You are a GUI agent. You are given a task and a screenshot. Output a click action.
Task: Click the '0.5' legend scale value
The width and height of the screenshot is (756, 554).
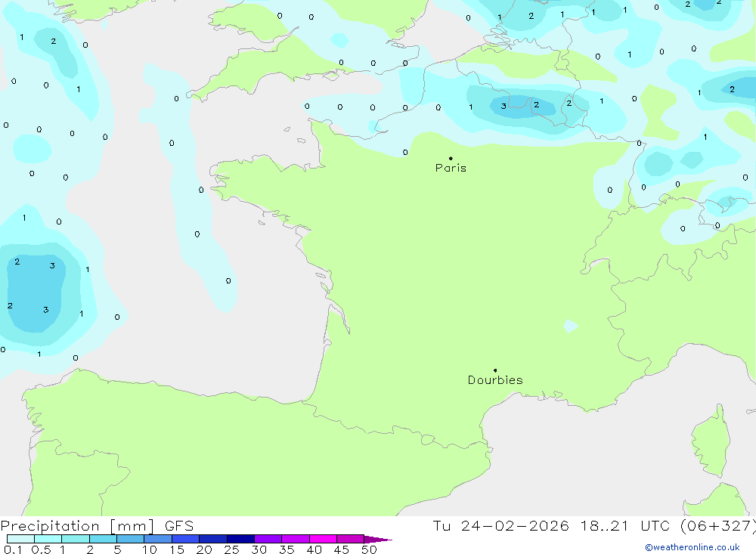(41, 549)
